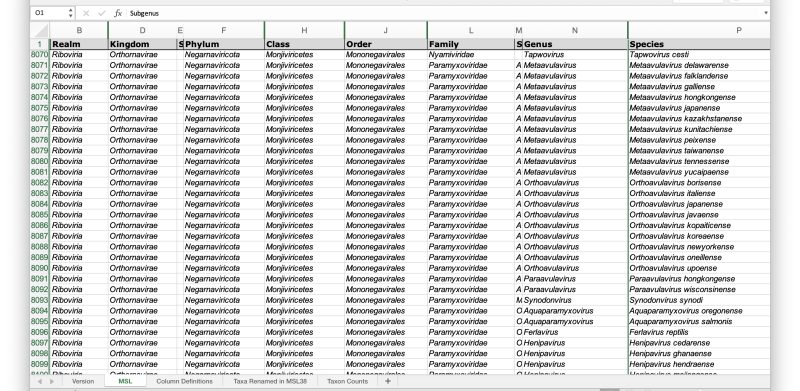The width and height of the screenshot is (800, 391).
Task: Select cell Henipavirus cedarense
Action: click(699, 343)
